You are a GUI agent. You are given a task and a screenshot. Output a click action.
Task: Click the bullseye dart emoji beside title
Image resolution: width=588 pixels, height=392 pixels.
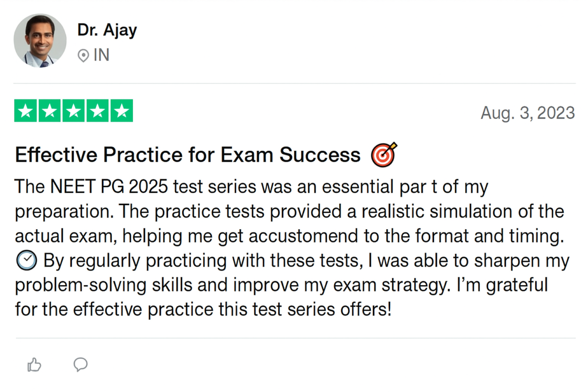[384, 154]
